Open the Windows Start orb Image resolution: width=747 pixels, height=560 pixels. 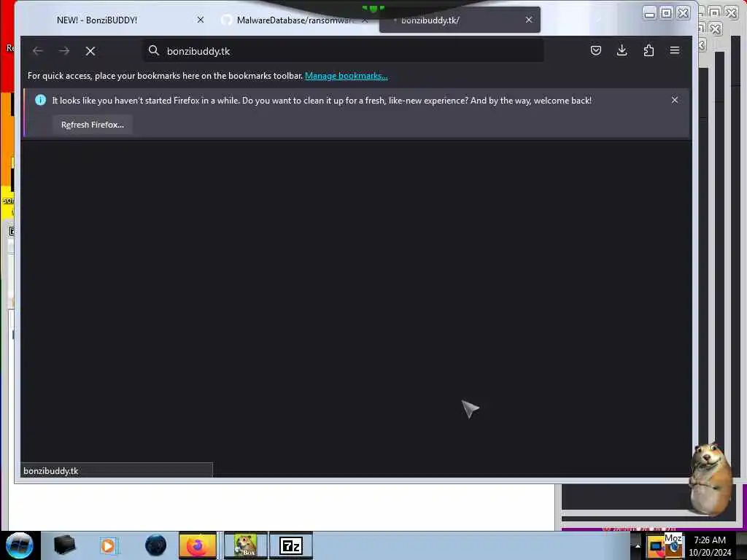(20, 545)
